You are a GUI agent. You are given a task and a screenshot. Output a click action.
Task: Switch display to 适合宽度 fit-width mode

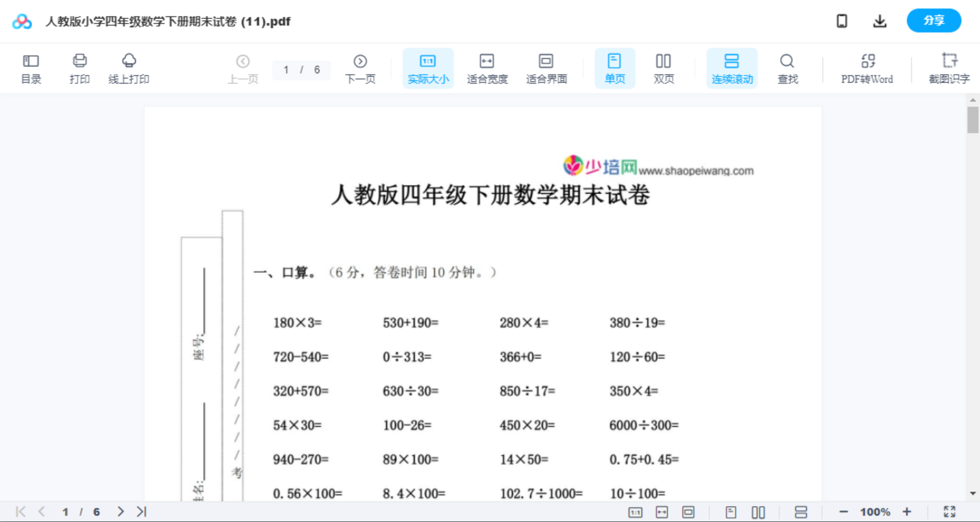tap(487, 68)
